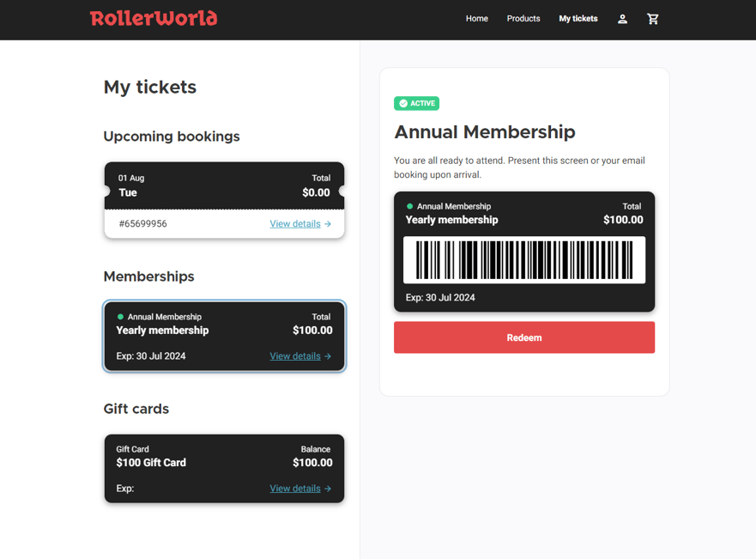Viewport: 756px width, 559px height.
Task: Click the Annual Membership heading in detail panel
Action: [x=485, y=132]
